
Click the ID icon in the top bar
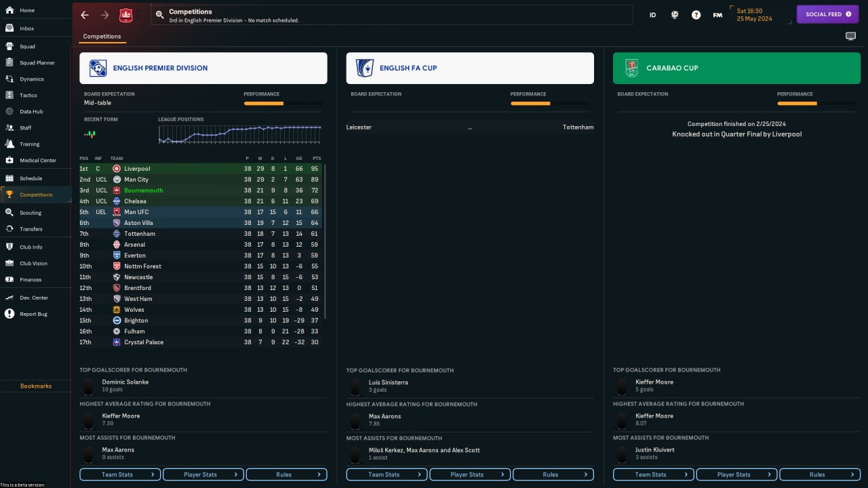click(653, 15)
